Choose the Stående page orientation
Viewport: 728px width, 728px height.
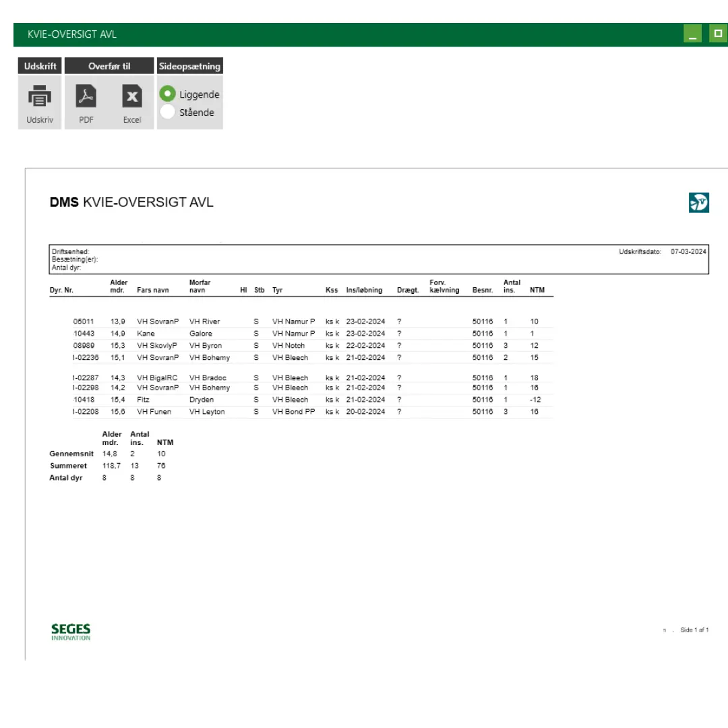168,113
